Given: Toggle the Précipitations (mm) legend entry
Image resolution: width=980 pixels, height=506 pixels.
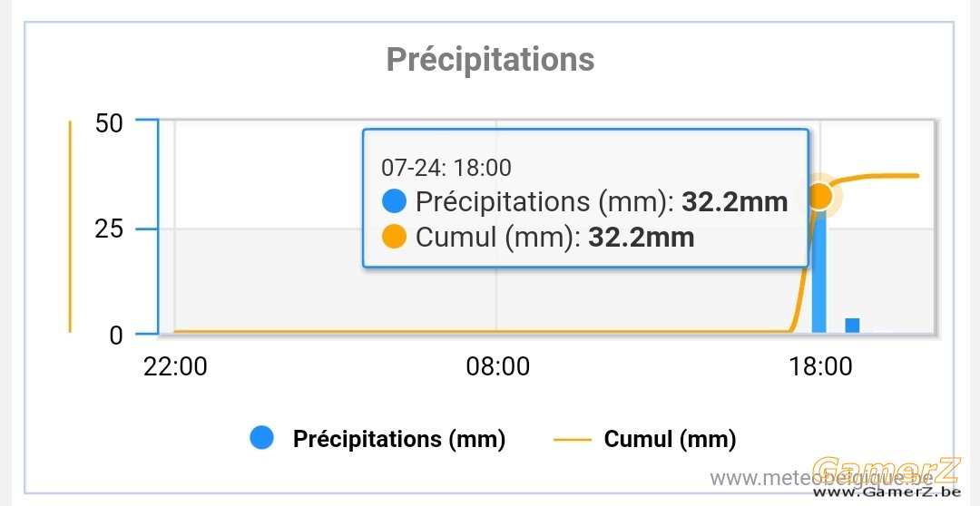Looking at the screenshot, I should (x=377, y=439).
